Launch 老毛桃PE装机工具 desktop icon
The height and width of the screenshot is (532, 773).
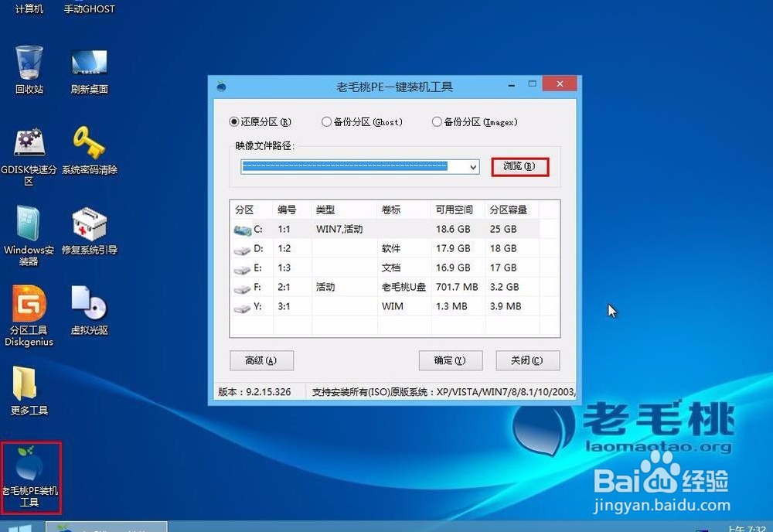point(30,477)
